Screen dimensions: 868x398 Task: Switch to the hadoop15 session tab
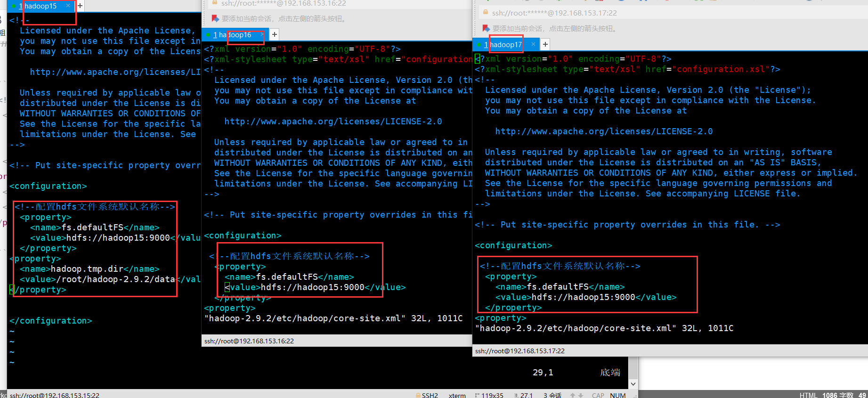pos(41,6)
